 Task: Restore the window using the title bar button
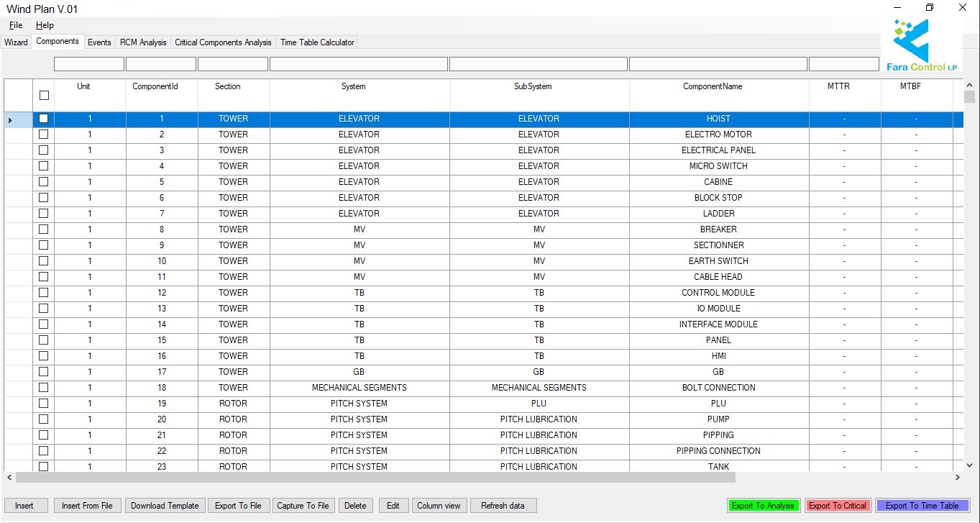pos(930,8)
